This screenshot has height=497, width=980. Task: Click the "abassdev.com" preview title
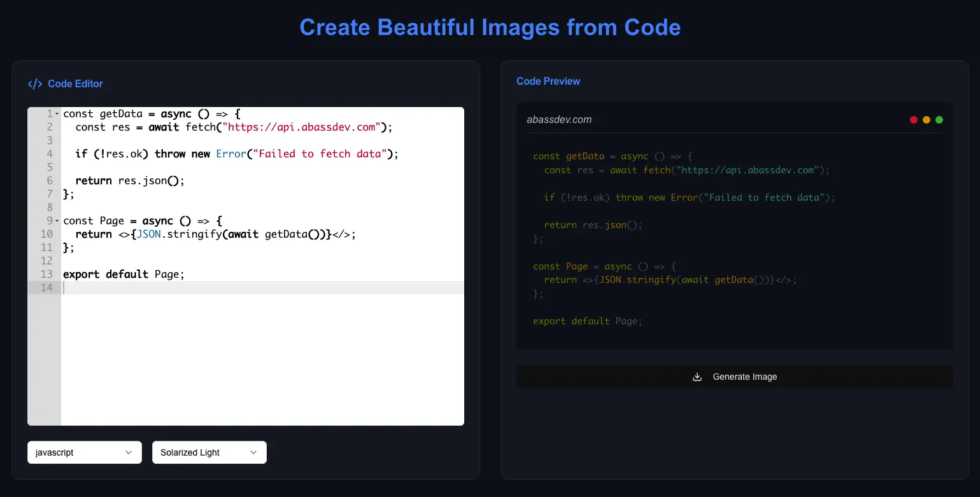click(x=559, y=120)
